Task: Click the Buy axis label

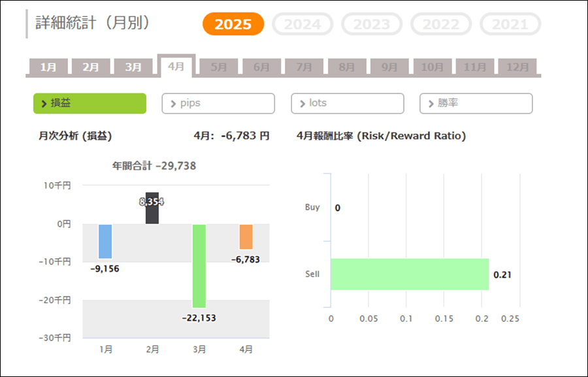Action: 312,207
